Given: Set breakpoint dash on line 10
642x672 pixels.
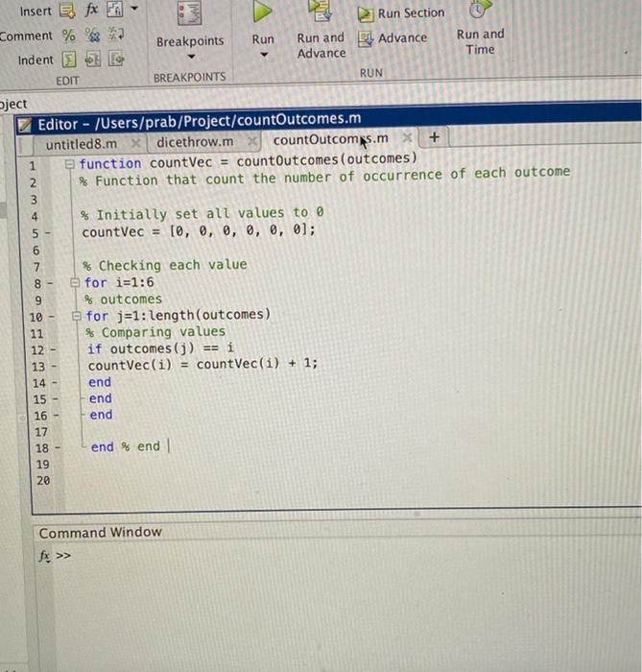Looking at the screenshot, I should coord(52,316).
